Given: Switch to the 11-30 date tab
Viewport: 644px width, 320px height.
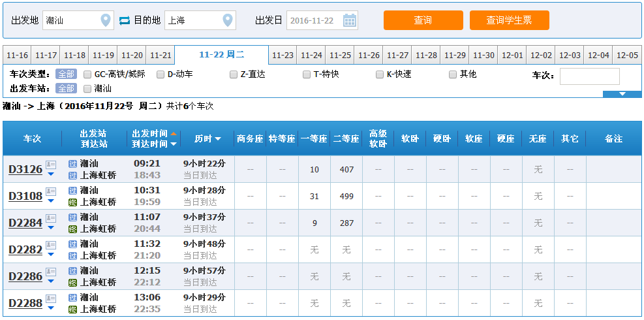Looking at the screenshot, I should pyautogui.click(x=483, y=55).
